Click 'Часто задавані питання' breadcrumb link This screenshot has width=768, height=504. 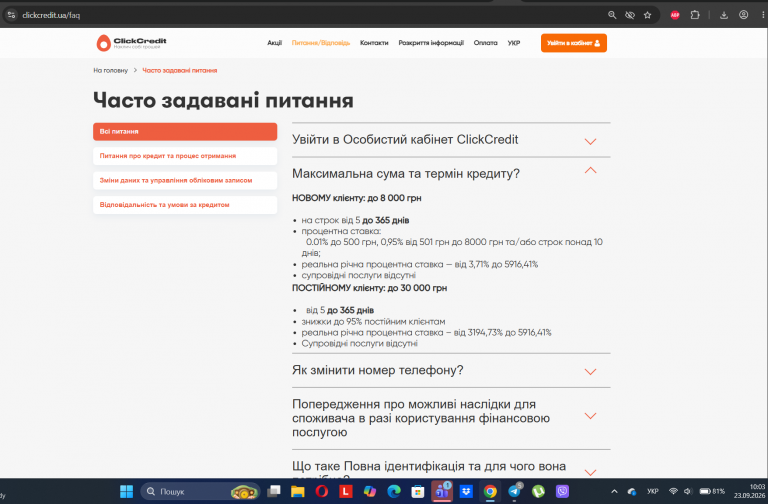(180, 71)
